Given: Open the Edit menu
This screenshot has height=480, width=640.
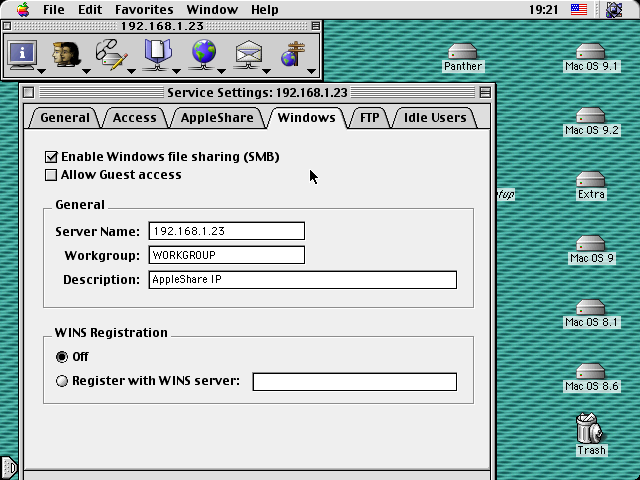Looking at the screenshot, I should click(90, 9).
